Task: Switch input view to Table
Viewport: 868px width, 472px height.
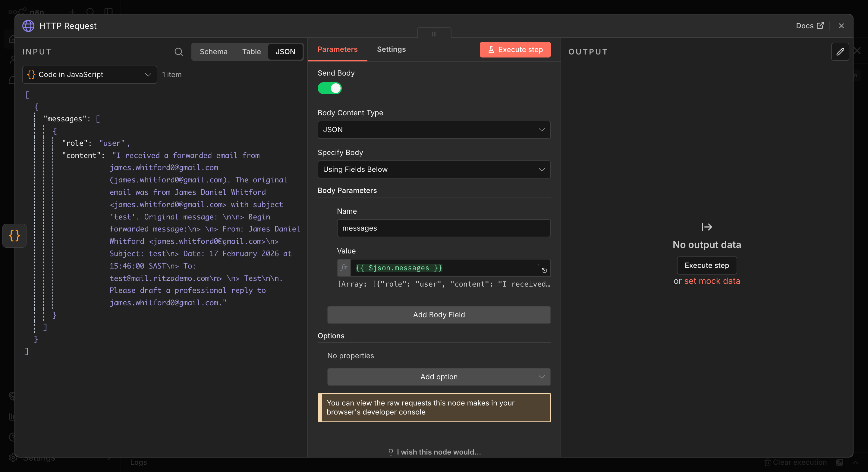Action: [x=251, y=52]
